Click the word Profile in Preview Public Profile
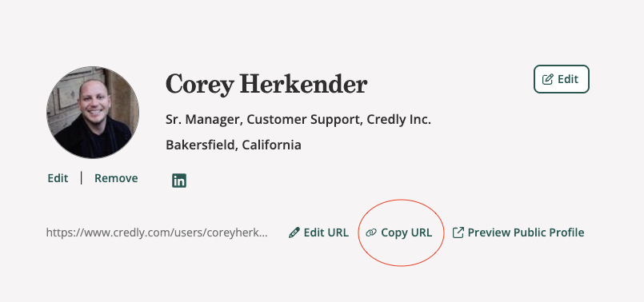The height and width of the screenshot is (302, 644). click(568, 232)
